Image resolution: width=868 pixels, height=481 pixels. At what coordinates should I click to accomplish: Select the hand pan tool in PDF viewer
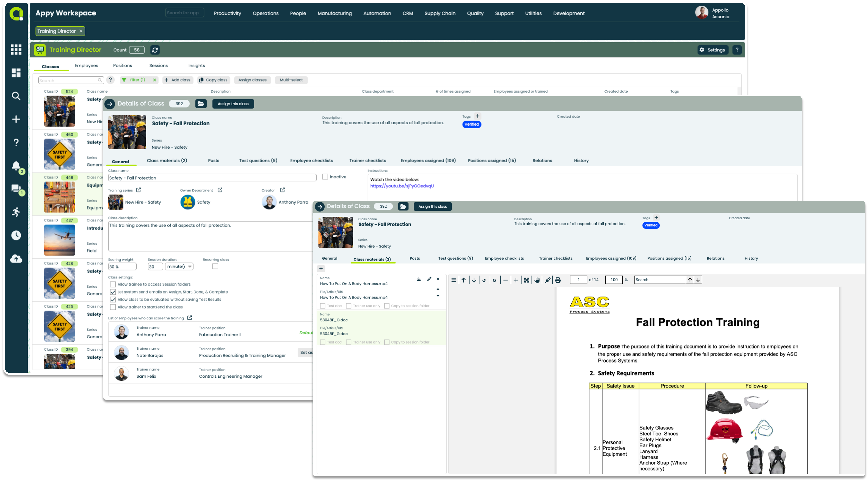[537, 280]
